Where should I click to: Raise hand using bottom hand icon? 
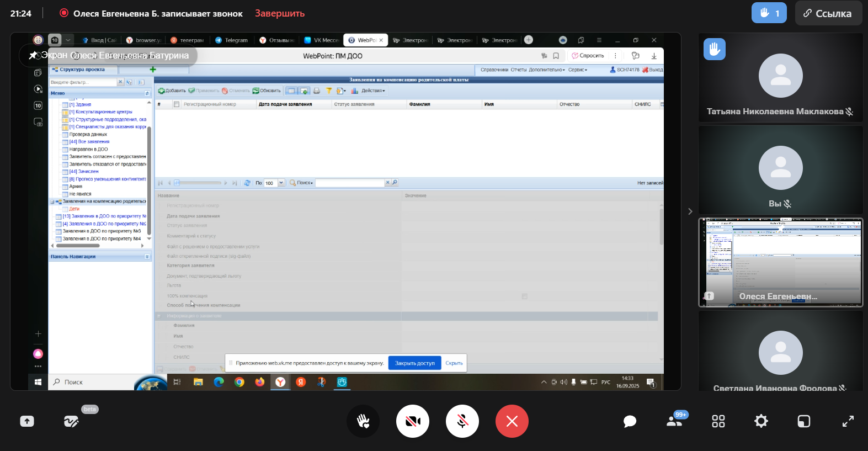pyautogui.click(x=363, y=421)
